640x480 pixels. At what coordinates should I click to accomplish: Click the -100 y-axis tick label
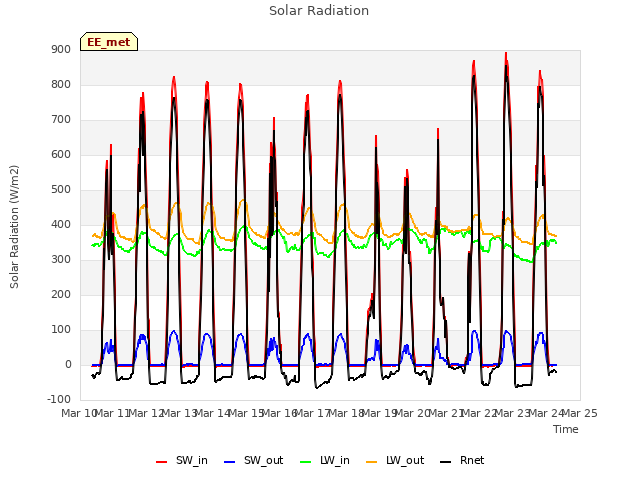click(x=59, y=400)
